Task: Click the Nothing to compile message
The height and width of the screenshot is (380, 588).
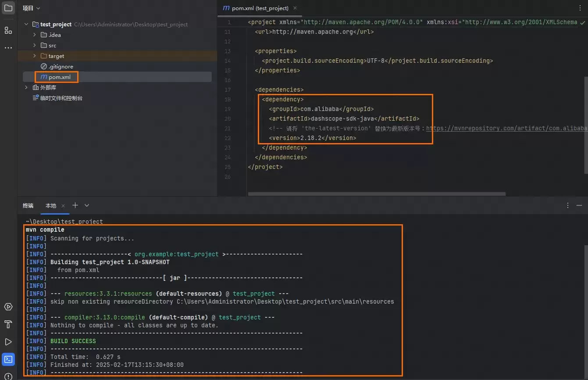Action: pos(134,325)
